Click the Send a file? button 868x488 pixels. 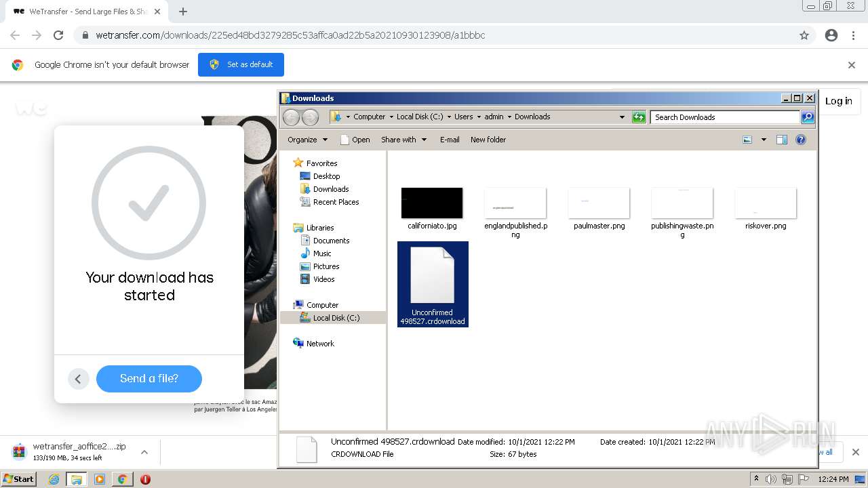[x=149, y=378]
